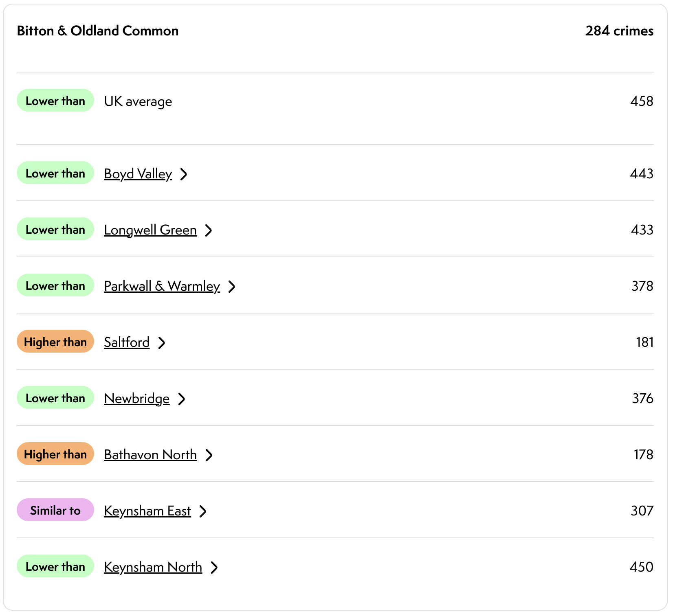
Task: Click the chevron next to Saltford
Action: [x=162, y=343]
